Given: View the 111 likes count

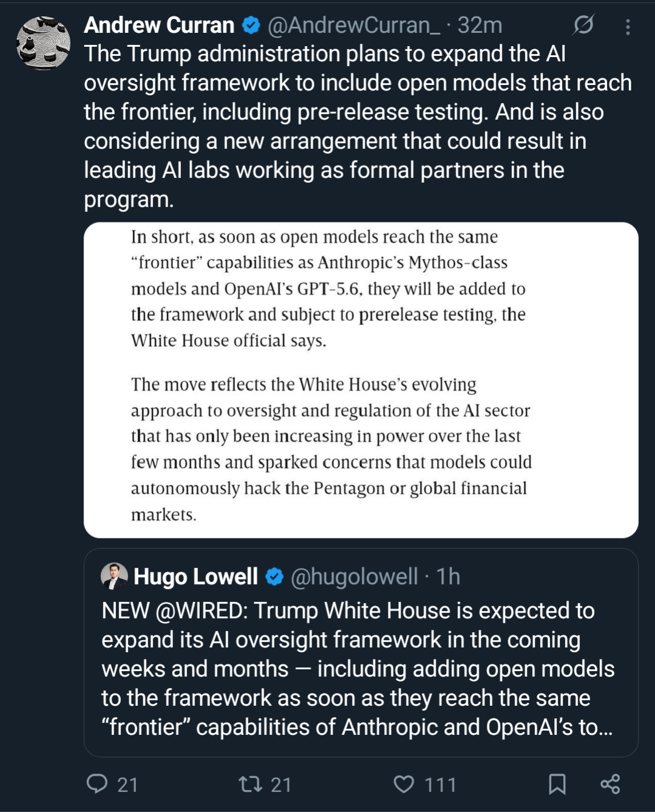Looking at the screenshot, I should click(440, 785).
